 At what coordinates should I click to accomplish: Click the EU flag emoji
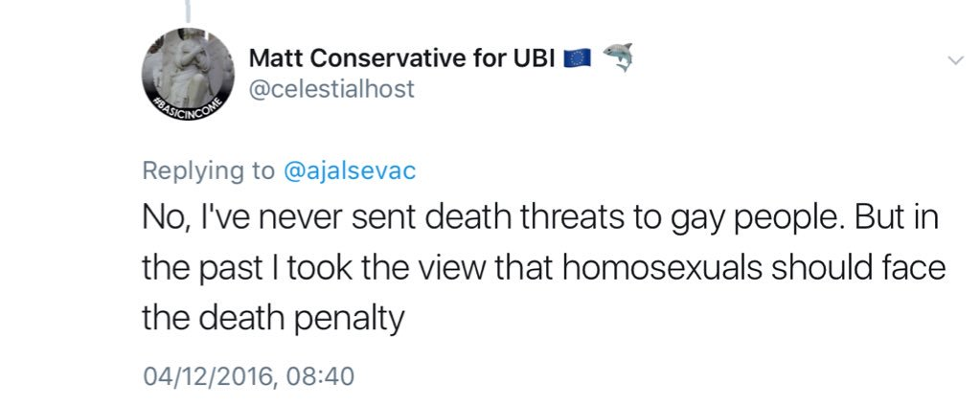tap(581, 58)
